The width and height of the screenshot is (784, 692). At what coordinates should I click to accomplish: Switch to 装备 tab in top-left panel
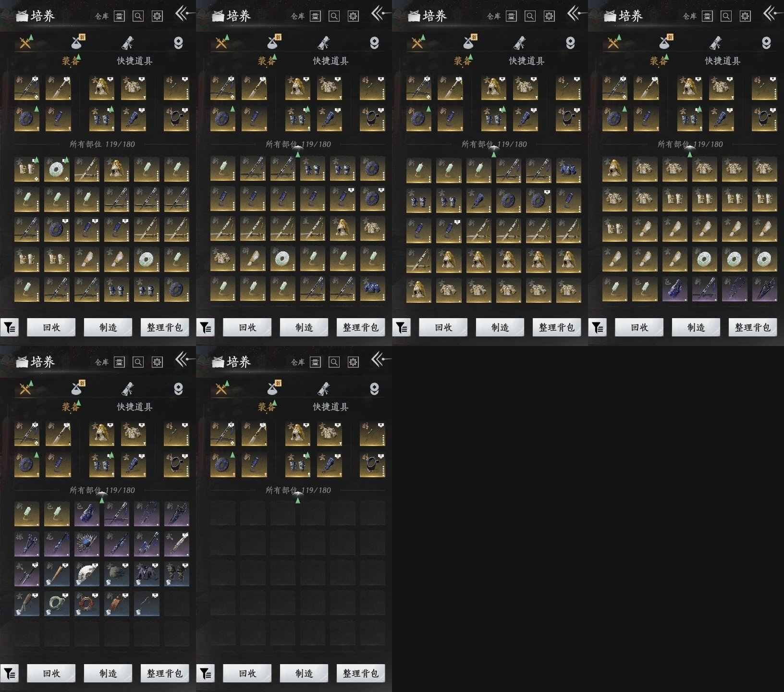71,61
